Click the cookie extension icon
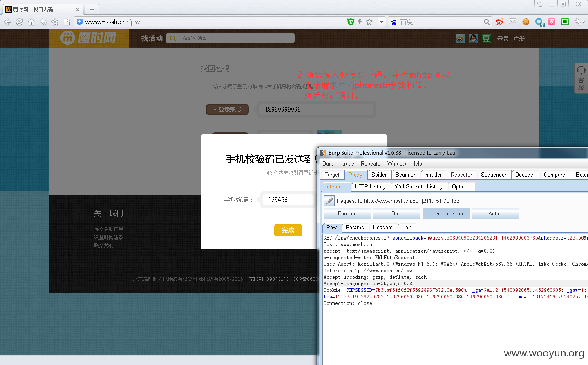Viewport: 588px width, 365px height. point(526,22)
